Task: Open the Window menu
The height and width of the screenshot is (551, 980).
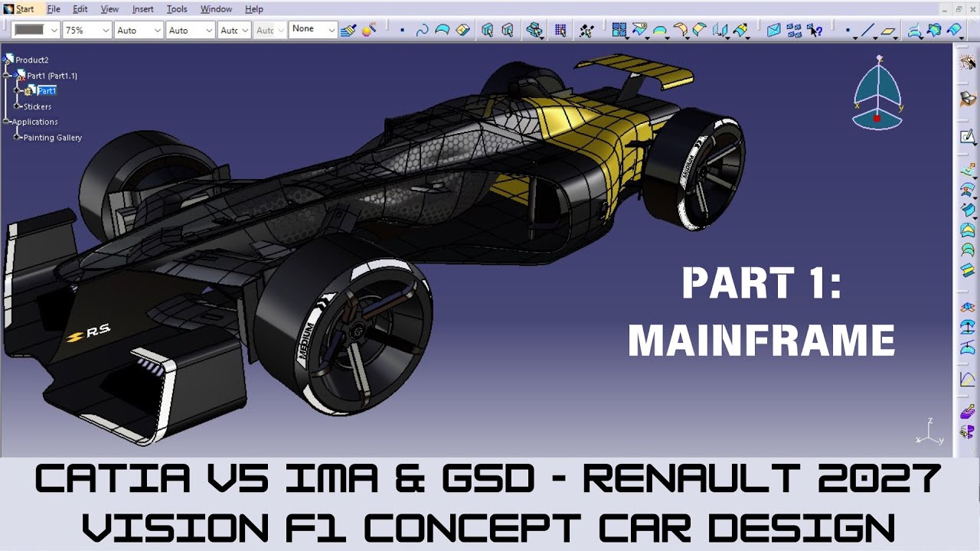Action: point(216,9)
